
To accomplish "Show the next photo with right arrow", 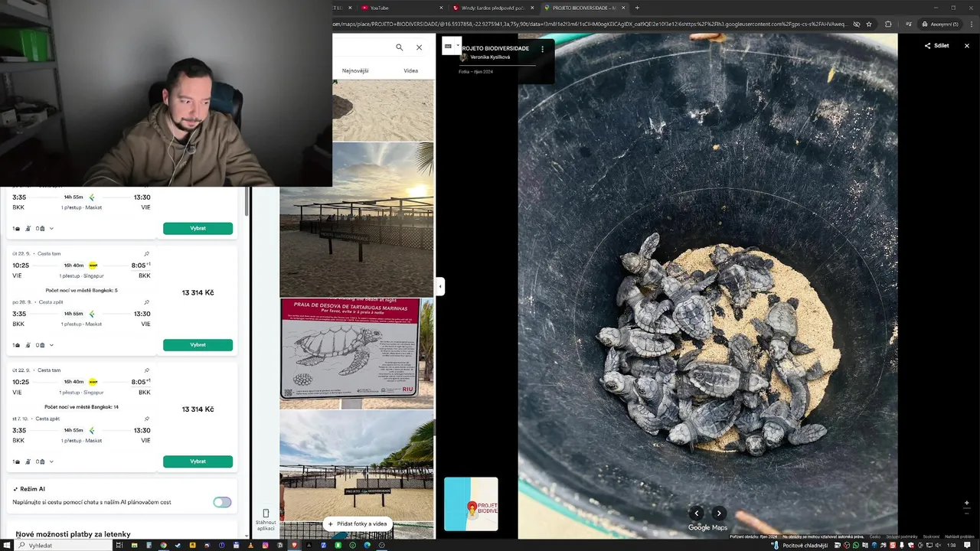I will tap(718, 514).
